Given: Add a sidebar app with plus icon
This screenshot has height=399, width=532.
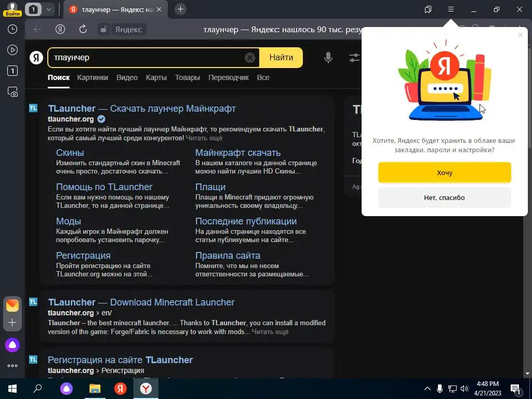Looking at the screenshot, I should [x=12, y=322].
